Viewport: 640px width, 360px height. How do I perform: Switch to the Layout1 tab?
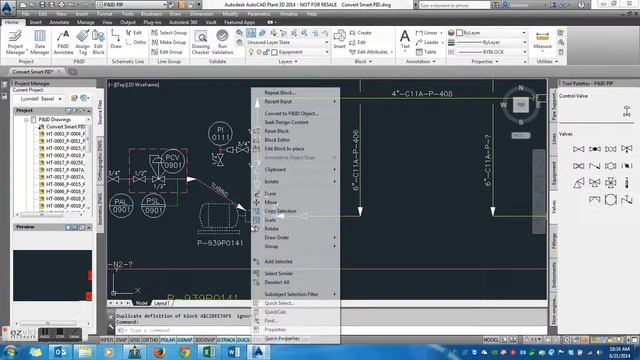point(161,303)
